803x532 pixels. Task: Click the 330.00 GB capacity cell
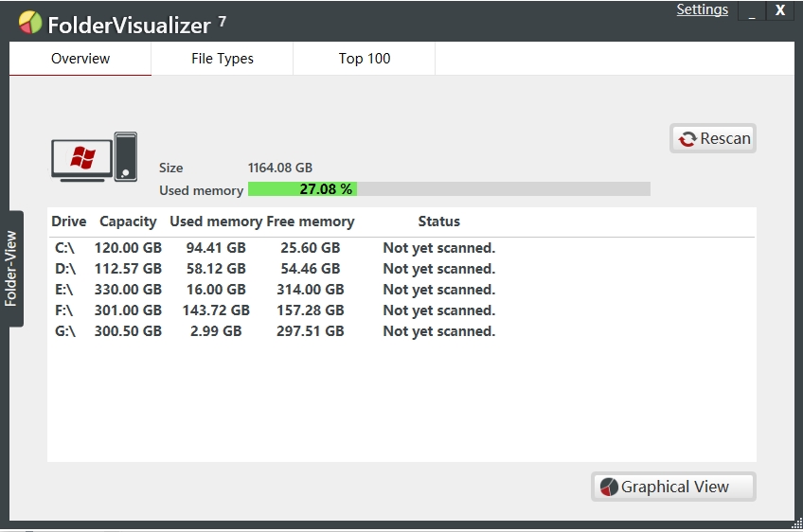[128, 290]
